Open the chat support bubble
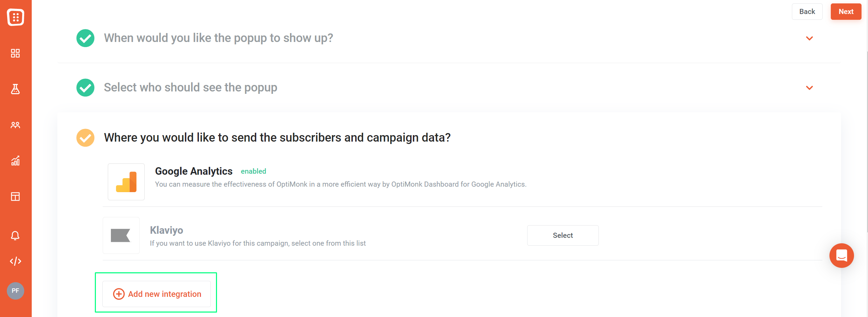This screenshot has height=317, width=868. click(841, 256)
